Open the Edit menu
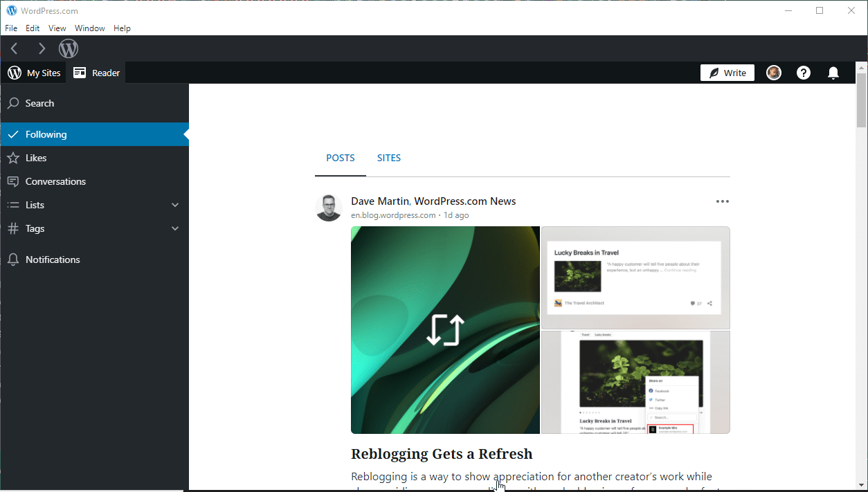868x492 pixels. (33, 28)
